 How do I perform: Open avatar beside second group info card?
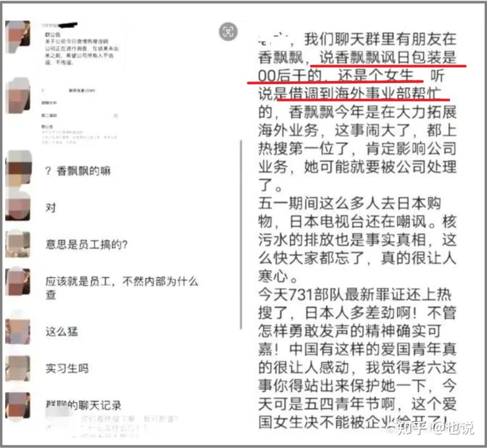(x=17, y=96)
